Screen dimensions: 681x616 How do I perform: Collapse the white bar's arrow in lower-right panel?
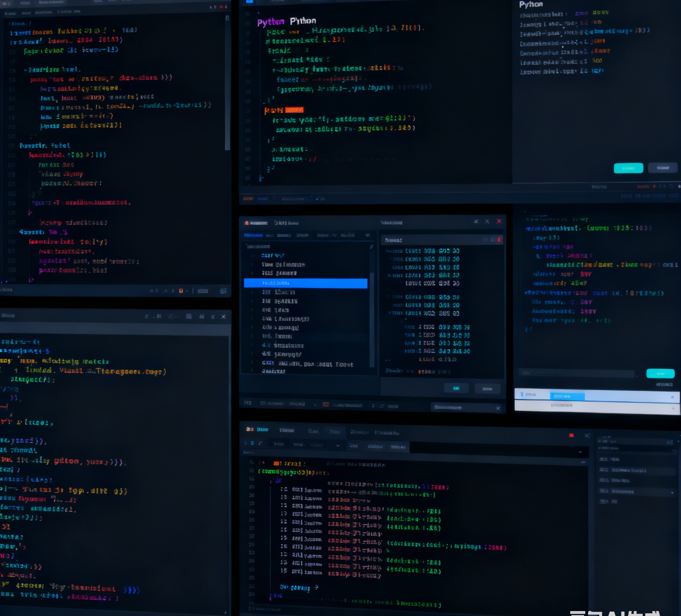pyautogui.click(x=673, y=408)
